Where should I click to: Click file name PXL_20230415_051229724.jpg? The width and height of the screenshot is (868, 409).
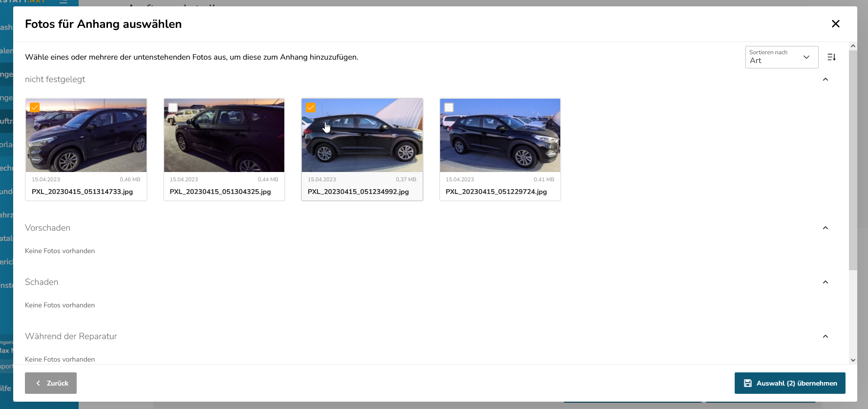click(496, 192)
